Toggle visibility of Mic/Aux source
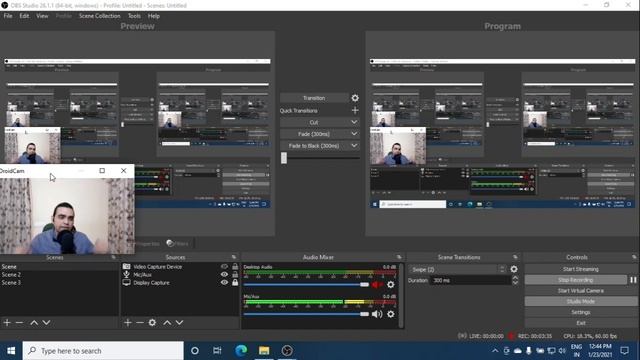 coord(224,275)
